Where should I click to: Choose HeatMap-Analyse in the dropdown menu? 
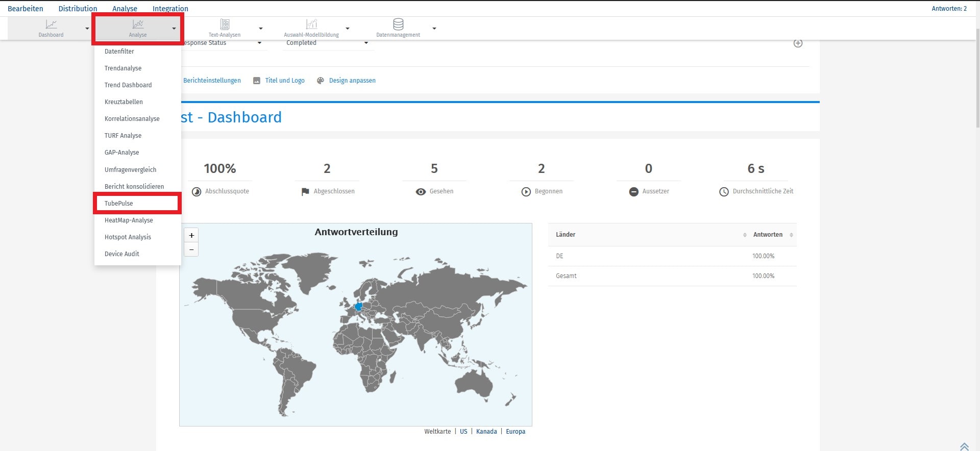[129, 220]
